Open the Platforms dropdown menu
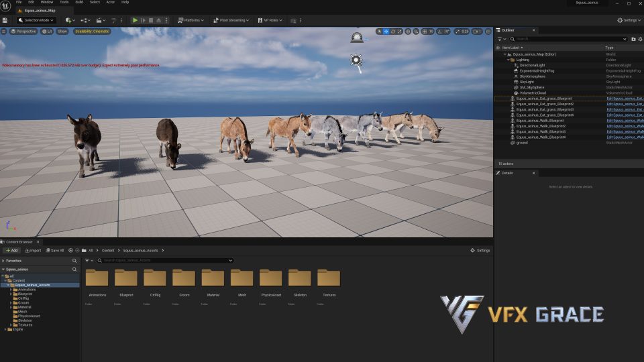The height and width of the screenshot is (362, 644). click(x=191, y=20)
